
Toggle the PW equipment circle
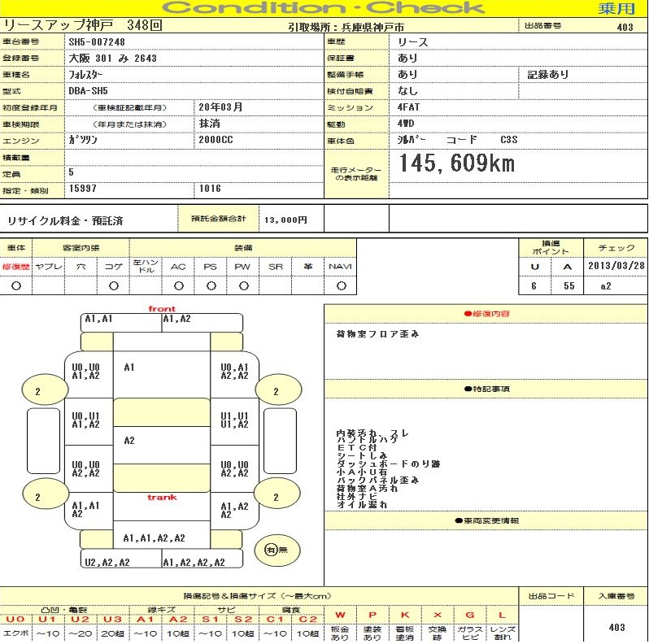[x=243, y=286]
